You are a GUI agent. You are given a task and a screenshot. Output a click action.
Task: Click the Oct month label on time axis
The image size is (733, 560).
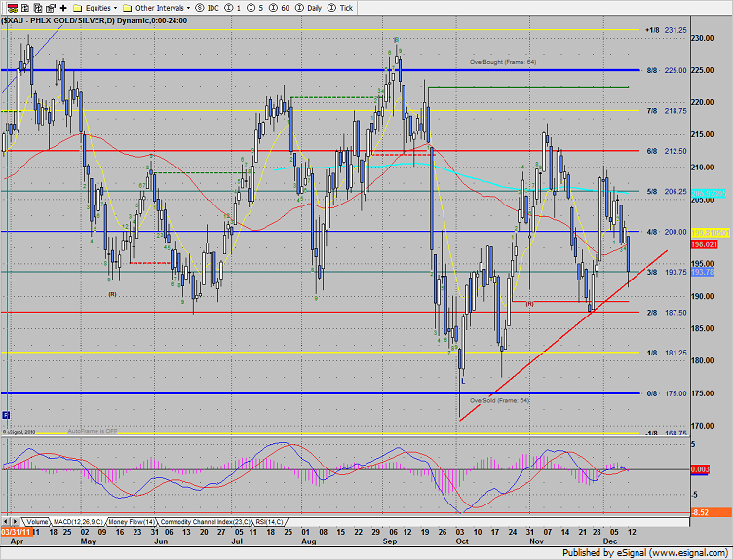point(462,541)
